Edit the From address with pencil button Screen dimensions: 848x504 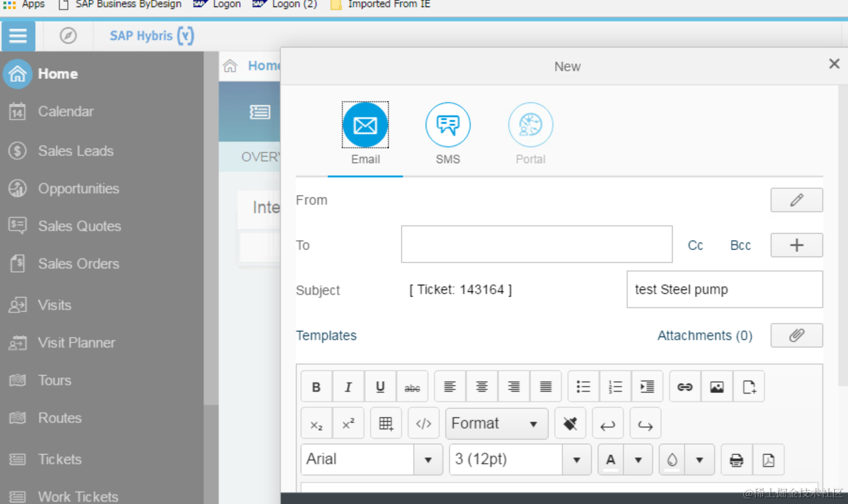point(797,200)
